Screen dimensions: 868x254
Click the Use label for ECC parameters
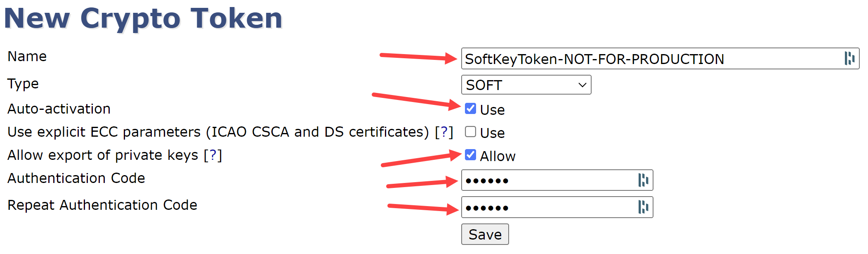tap(492, 133)
